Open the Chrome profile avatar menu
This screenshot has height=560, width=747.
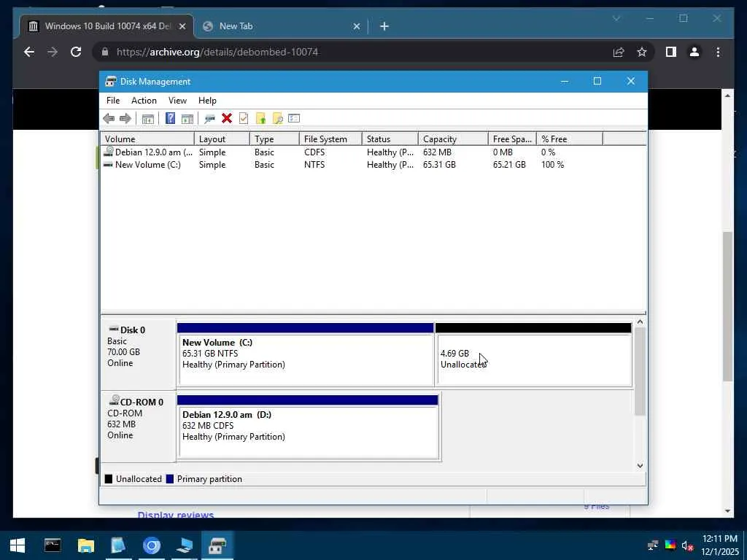(694, 52)
